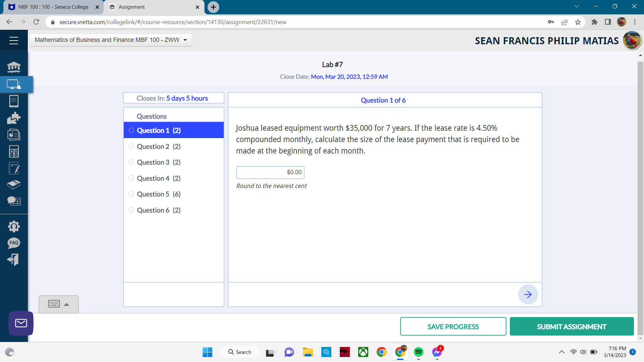
Task: Switch to the MBF 100 Seneca College tab
Action: [x=53, y=7]
